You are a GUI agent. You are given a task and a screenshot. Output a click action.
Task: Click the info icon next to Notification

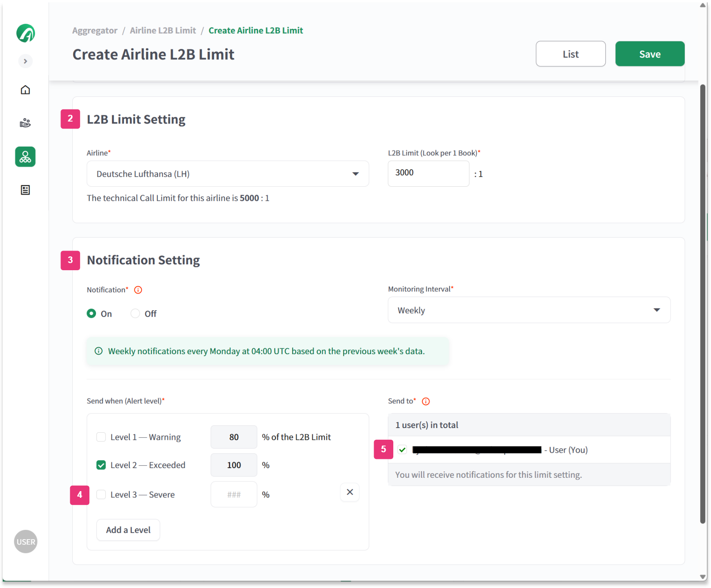[138, 289]
